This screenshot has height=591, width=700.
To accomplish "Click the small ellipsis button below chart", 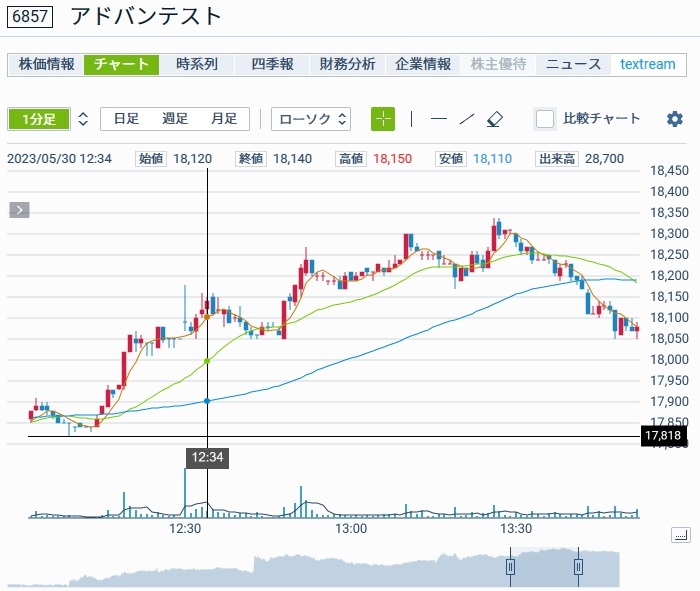I will tap(680, 535).
